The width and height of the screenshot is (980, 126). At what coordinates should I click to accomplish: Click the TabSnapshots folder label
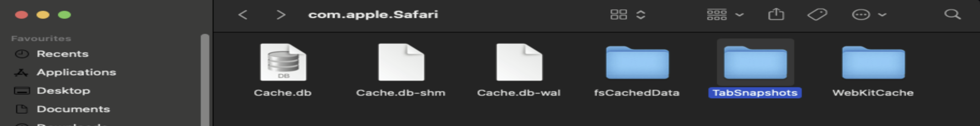click(755, 93)
